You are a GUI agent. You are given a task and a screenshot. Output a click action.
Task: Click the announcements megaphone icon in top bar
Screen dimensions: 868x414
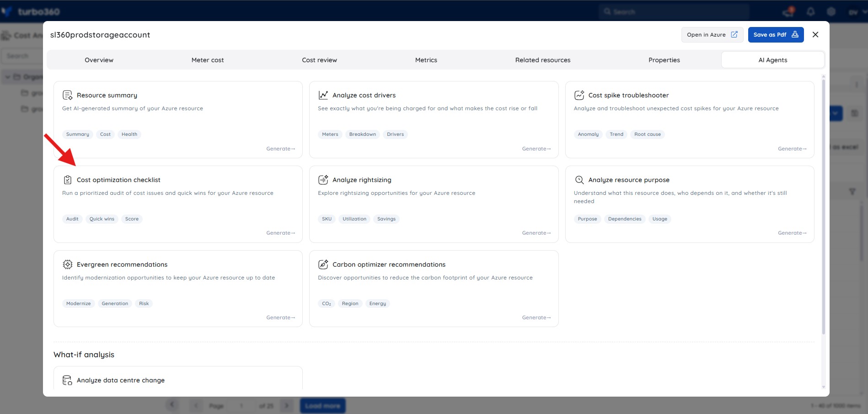point(789,11)
